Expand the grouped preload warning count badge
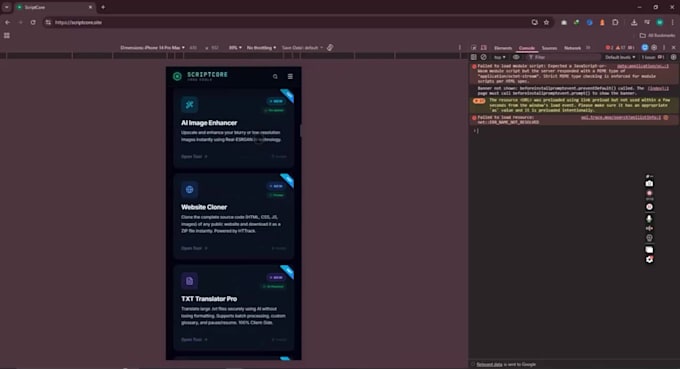 [x=479, y=101]
